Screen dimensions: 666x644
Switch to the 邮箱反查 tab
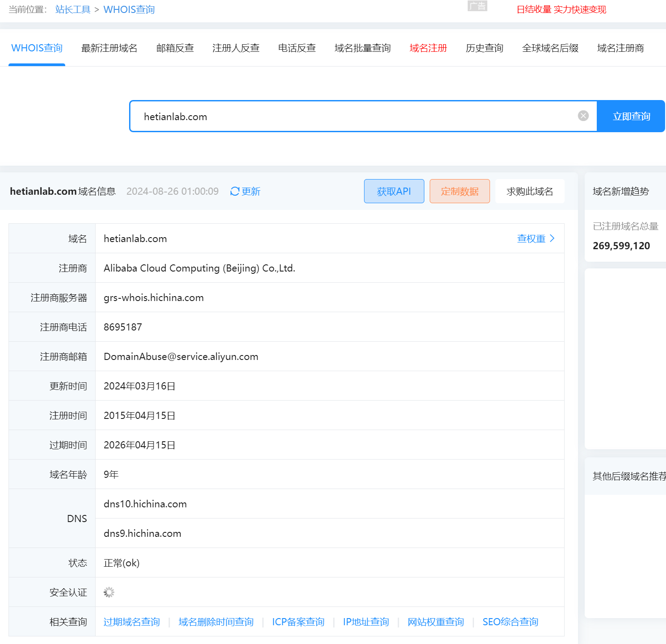point(175,48)
